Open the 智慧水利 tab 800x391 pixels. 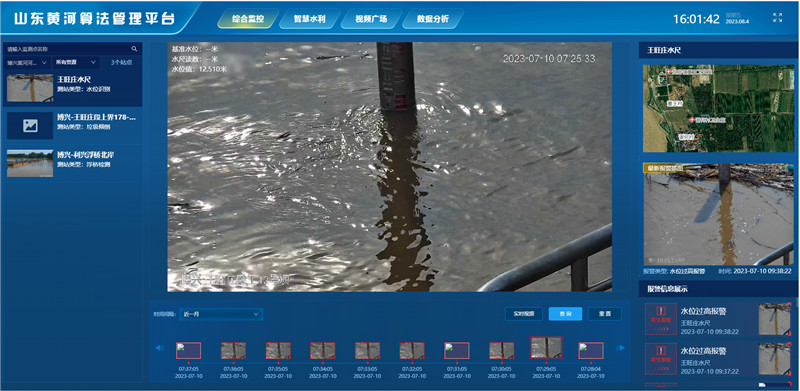(310, 19)
